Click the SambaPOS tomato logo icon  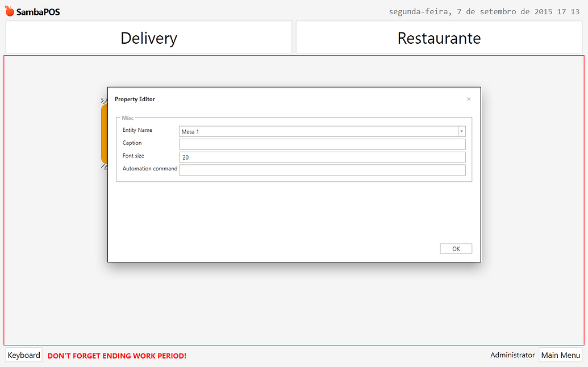[x=9, y=10]
